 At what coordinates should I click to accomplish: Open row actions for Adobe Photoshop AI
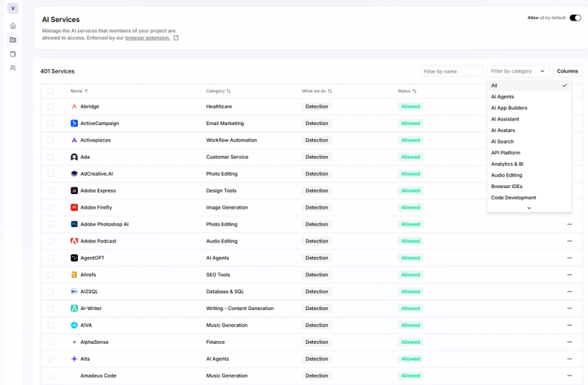[x=570, y=224]
